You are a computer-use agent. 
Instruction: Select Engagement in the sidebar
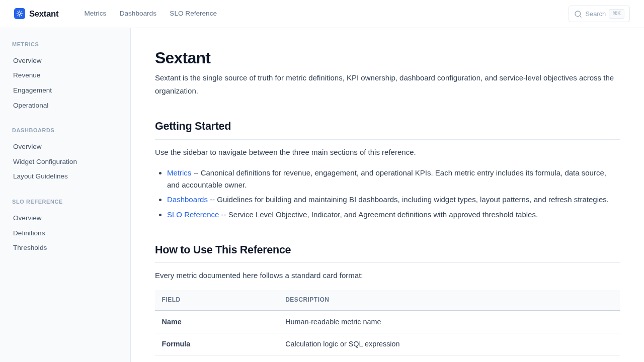[x=32, y=90]
